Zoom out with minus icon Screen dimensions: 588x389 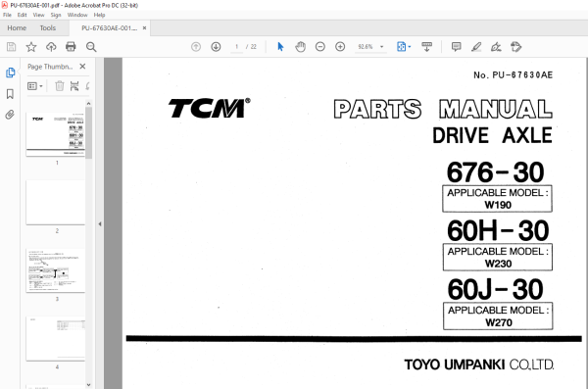pyautogui.click(x=319, y=46)
